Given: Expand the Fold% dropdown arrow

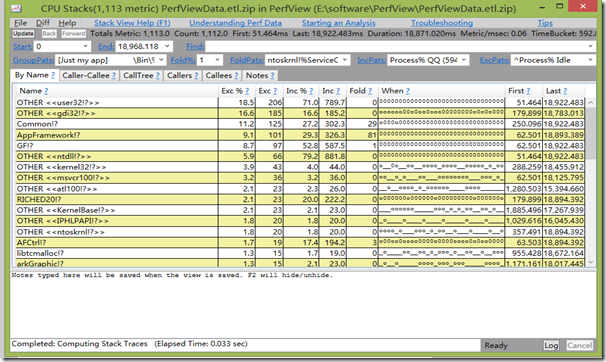Looking at the screenshot, I should click(x=218, y=60).
